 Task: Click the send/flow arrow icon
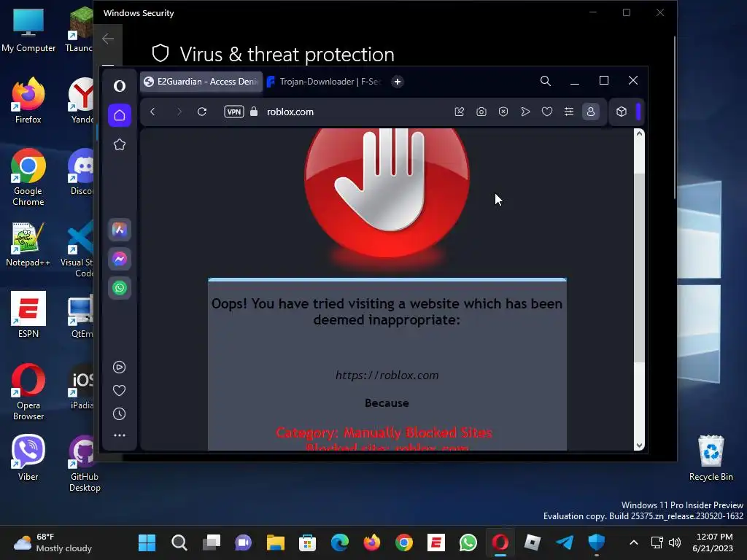click(525, 112)
